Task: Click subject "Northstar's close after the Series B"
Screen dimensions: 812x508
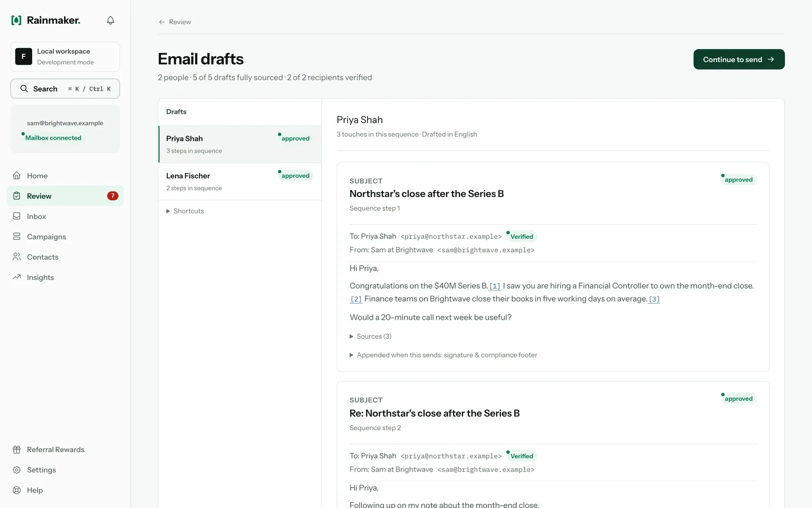Action: (x=426, y=194)
